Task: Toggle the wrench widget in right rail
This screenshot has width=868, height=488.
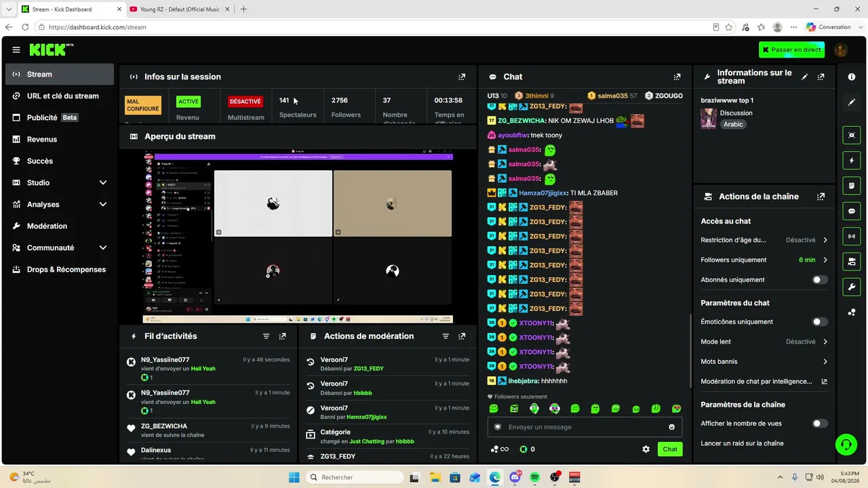Action: pos(852,287)
